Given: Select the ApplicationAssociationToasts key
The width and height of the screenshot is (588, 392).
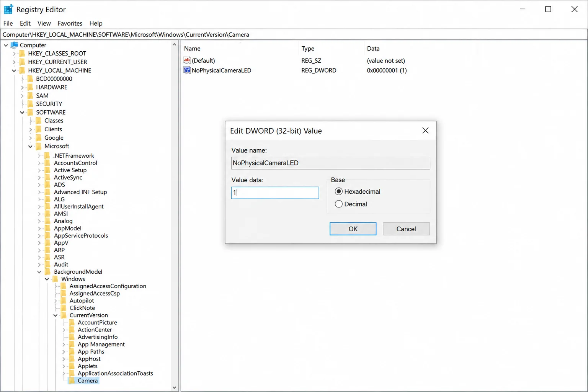Looking at the screenshot, I should click(115, 373).
